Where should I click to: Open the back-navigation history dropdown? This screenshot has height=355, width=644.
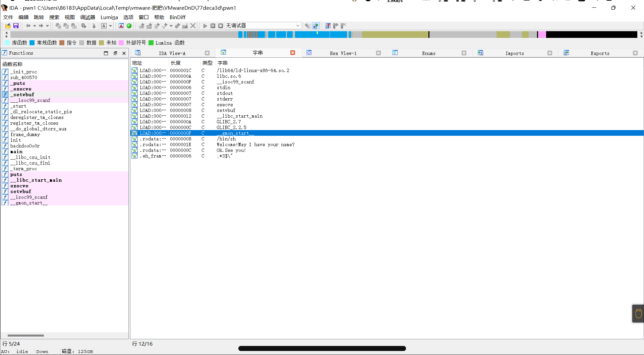click(35, 26)
